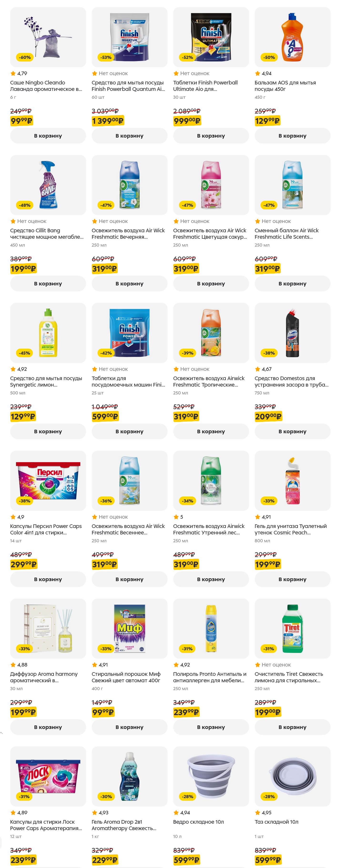This screenshot has width=337, height=868.
Task: Open the Туалетный утенок Cosmic Peach link
Action: pos(291,529)
